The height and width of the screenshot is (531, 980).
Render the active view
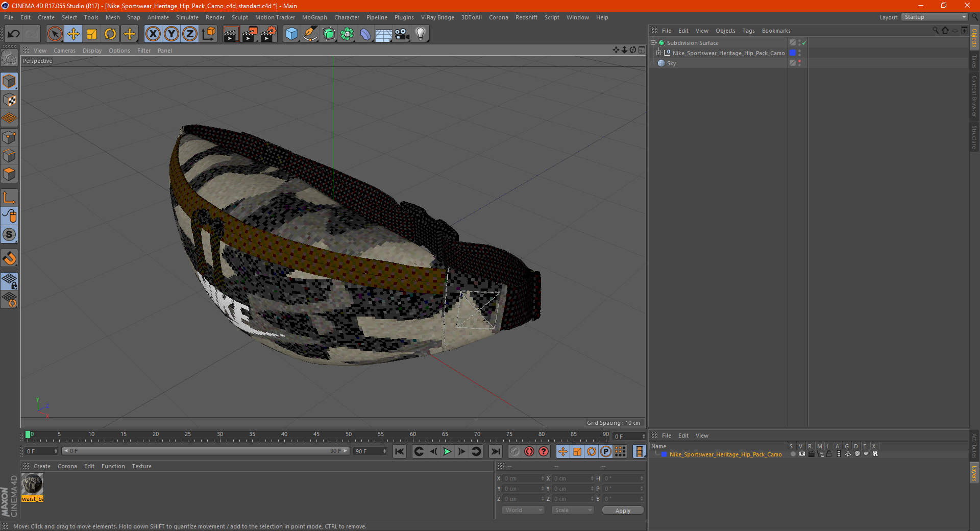[x=231, y=34]
